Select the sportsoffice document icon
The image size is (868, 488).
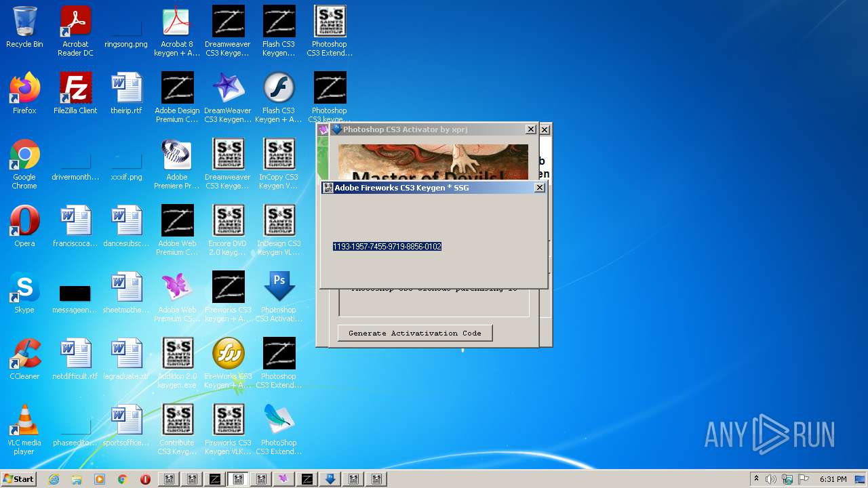(x=126, y=426)
